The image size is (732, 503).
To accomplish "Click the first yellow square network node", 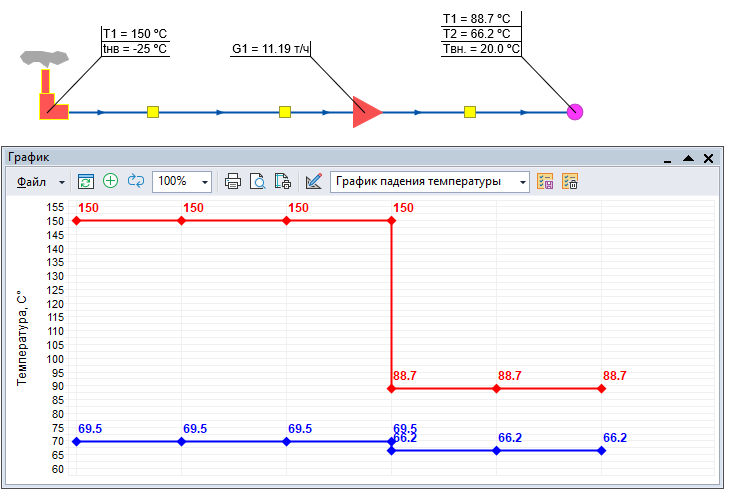I will pyautogui.click(x=153, y=112).
